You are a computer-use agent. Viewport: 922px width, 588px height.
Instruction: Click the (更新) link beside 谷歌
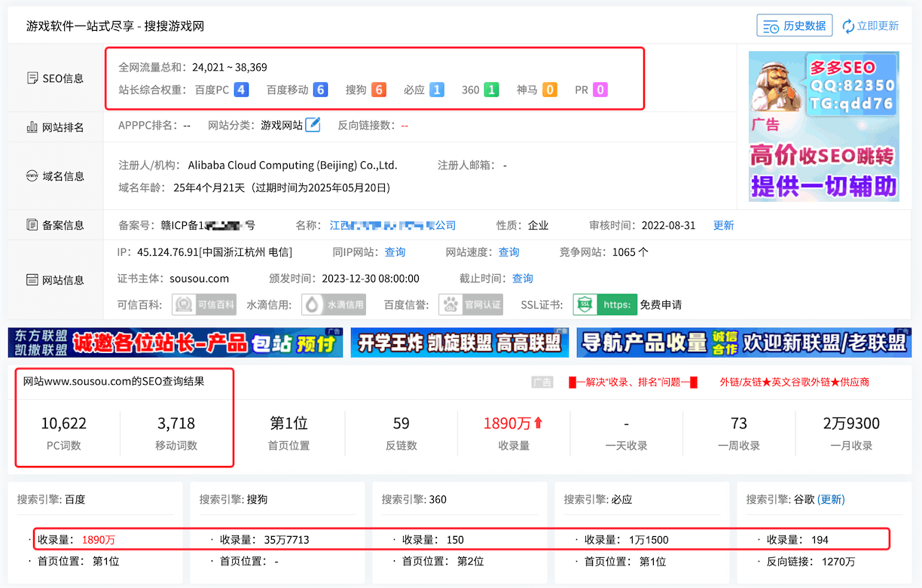(x=831, y=499)
